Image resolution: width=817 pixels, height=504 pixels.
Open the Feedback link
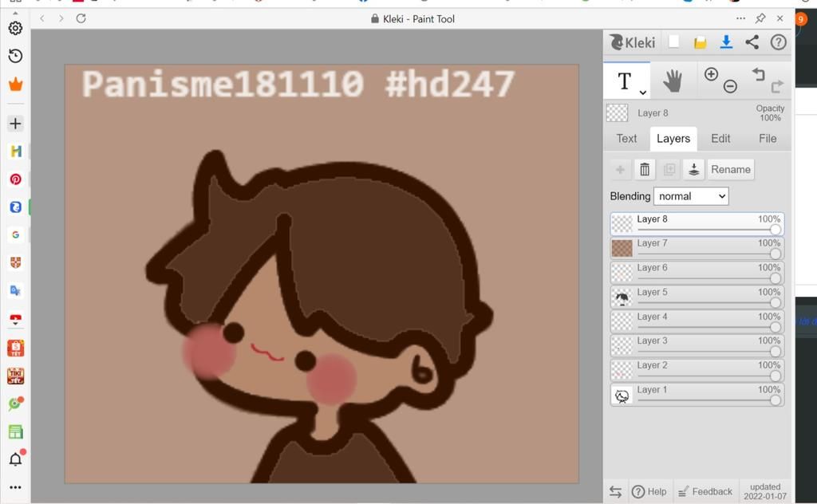coord(705,491)
